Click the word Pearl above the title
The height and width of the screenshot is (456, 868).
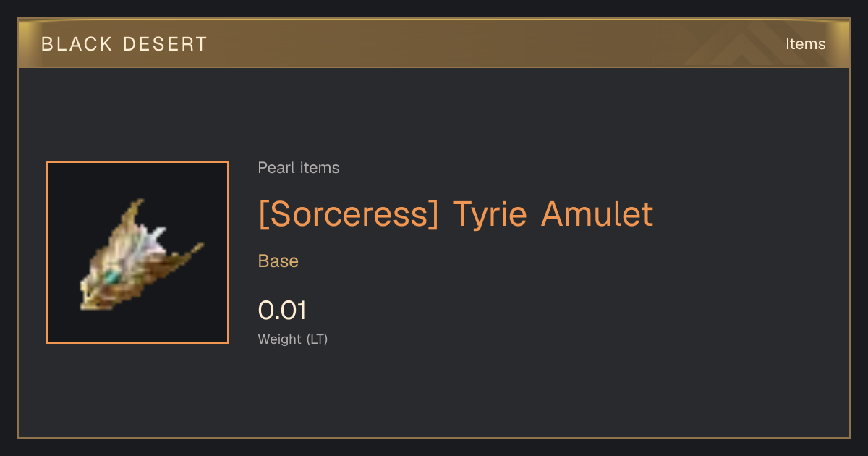(275, 168)
